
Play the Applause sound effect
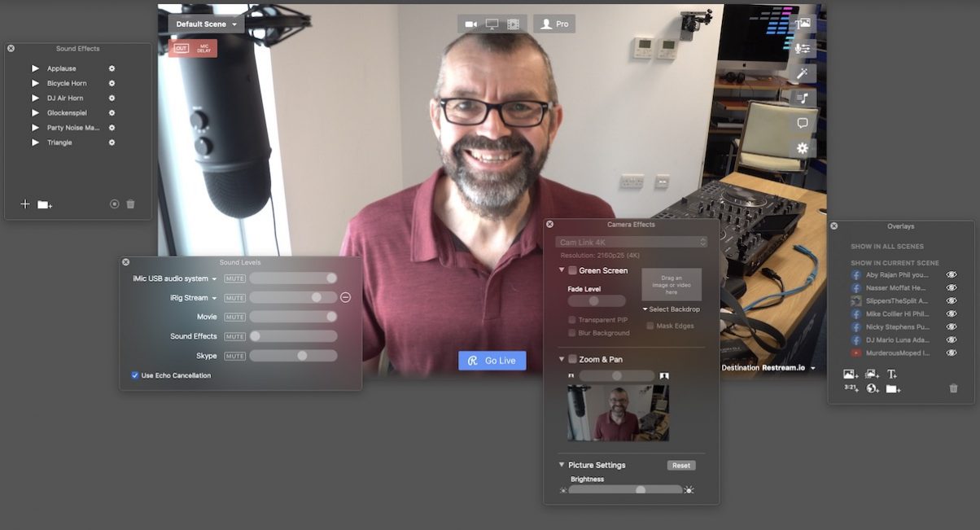point(35,68)
